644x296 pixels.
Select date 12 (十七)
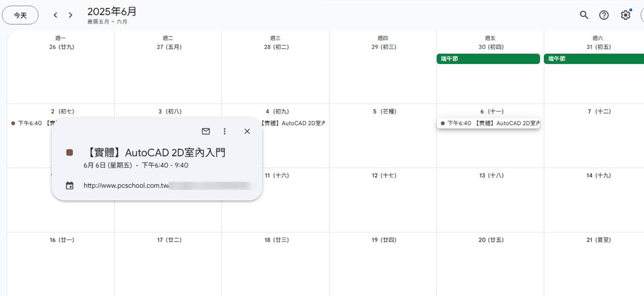(384, 175)
